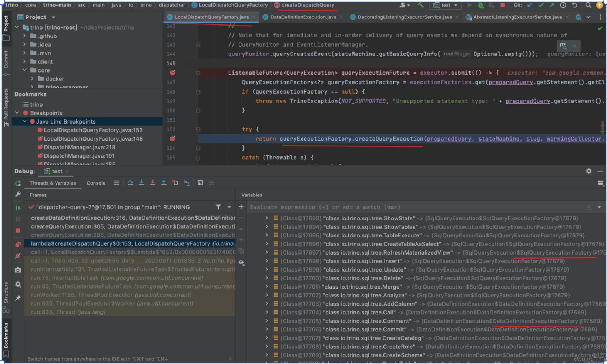The height and width of the screenshot is (364, 607).
Task: Toggle breakpoint at editor line 146
Action: [172, 73]
